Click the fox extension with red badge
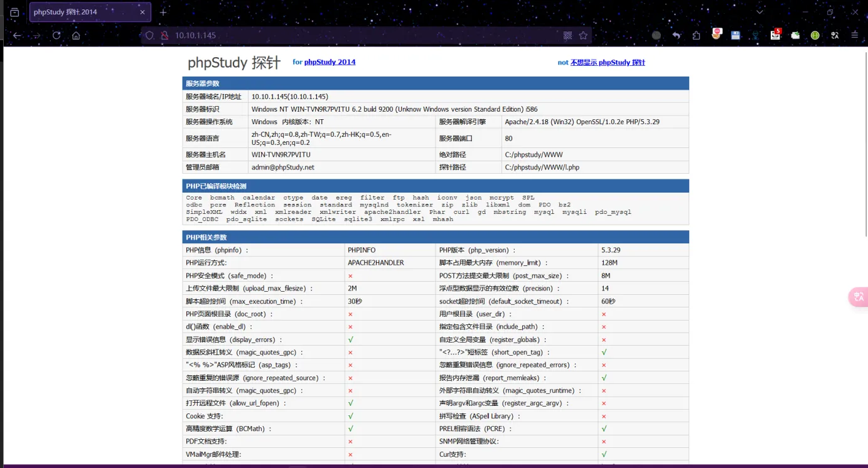Screen dimensions: 868x468 716,35
